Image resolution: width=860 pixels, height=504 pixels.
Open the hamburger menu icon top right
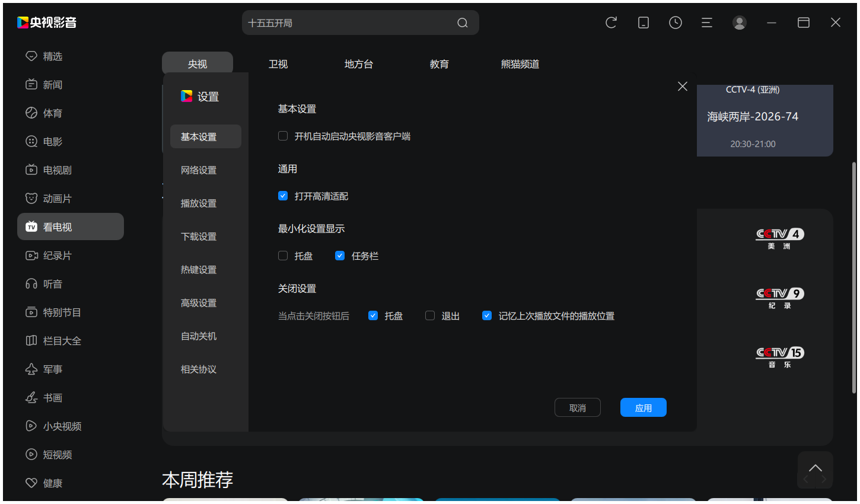[707, 22]
